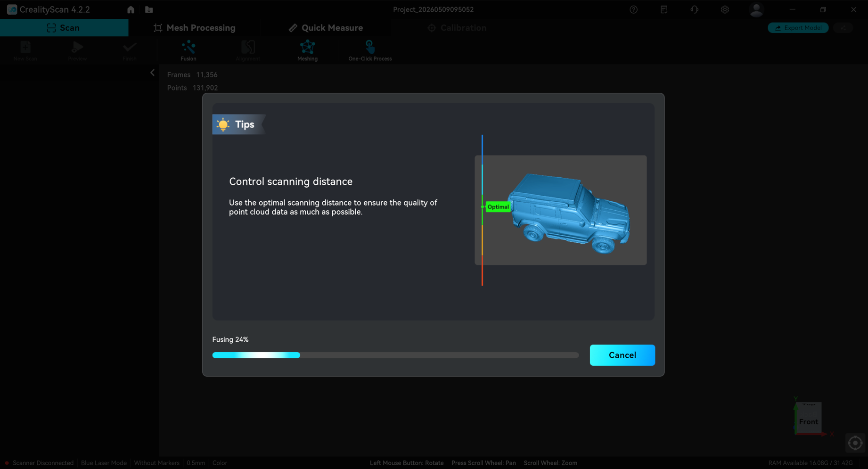Click the Fusing progress bar
The width and height of the screenshot is (868, 469).
[x=395, y=355]
